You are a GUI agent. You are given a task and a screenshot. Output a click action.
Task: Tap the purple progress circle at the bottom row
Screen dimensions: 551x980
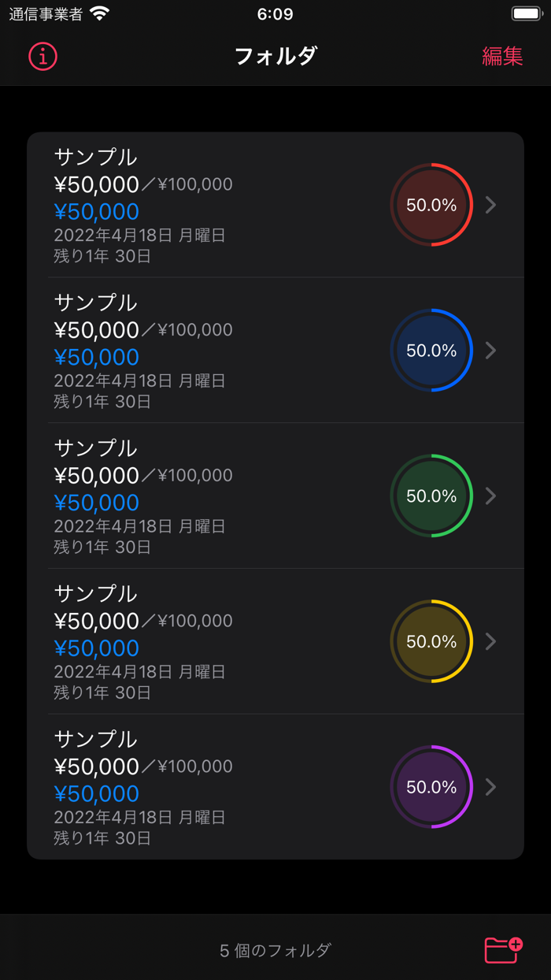431,786
